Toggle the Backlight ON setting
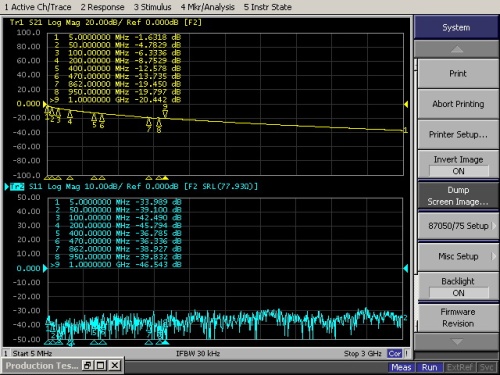 click(x=458, y=287)
